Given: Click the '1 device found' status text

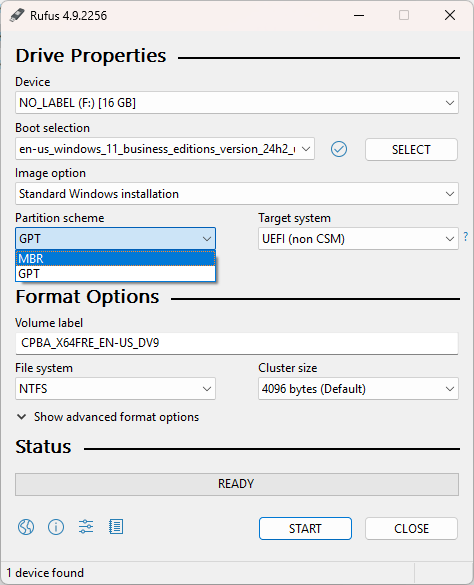Looking at the screenshot, I should (x=45, y=573).
